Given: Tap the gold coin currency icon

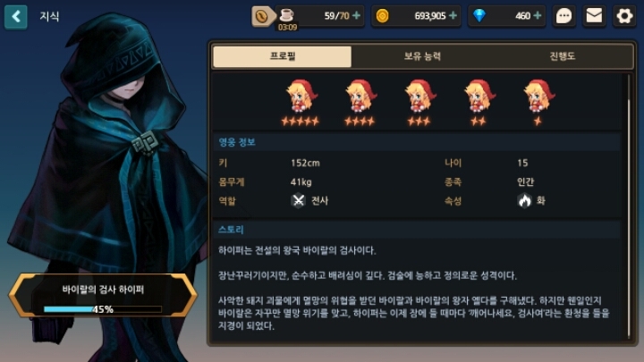Looking at the screenshot, I should coord(383,16).
